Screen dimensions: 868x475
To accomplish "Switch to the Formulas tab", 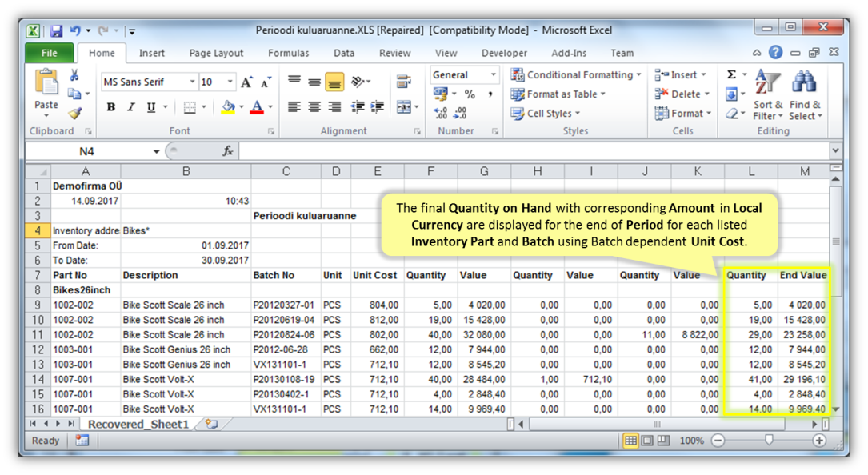I will [x=289, y=53].
